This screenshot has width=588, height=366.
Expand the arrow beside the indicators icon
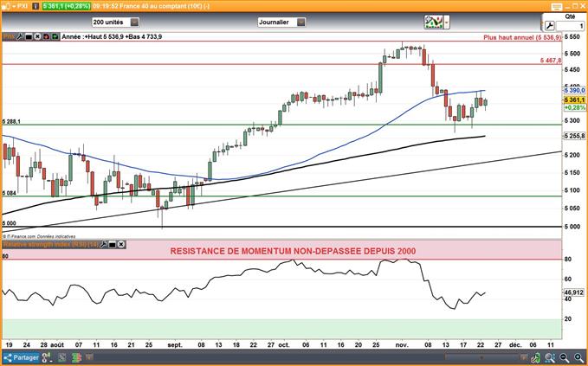447,22
